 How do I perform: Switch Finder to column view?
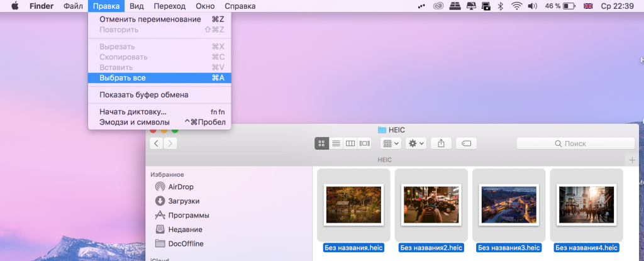pos(350,143)
